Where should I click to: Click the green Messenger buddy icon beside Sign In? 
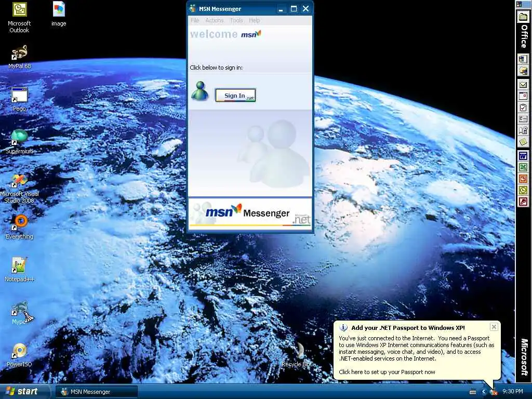click(200, 91)
